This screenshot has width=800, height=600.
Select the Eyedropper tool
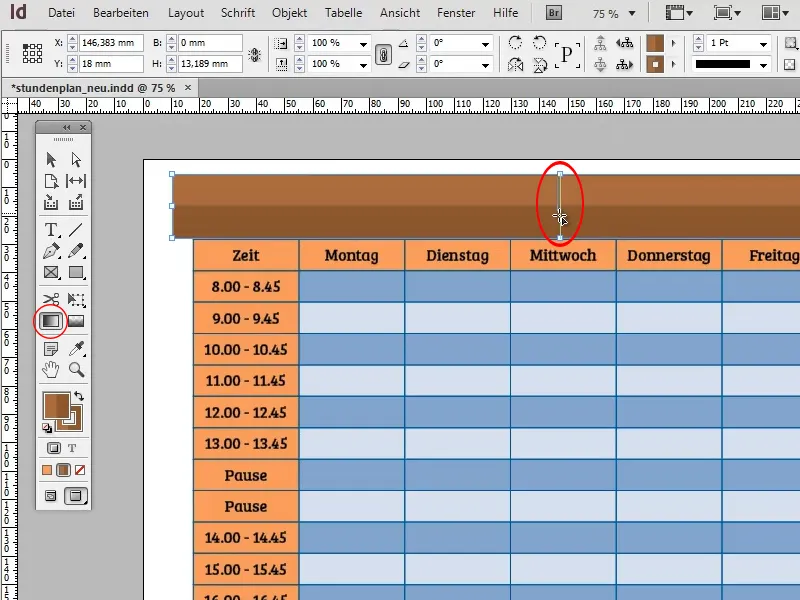(x=77, y=348)
